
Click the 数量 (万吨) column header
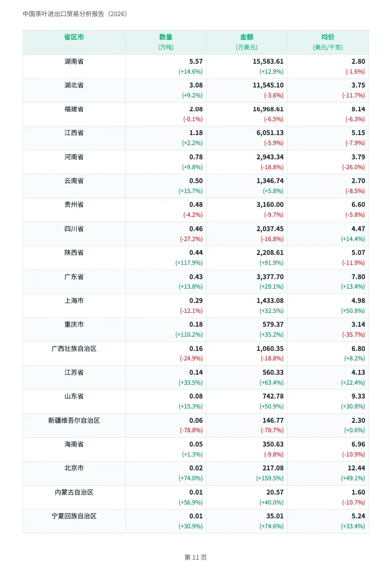[166, 42]
